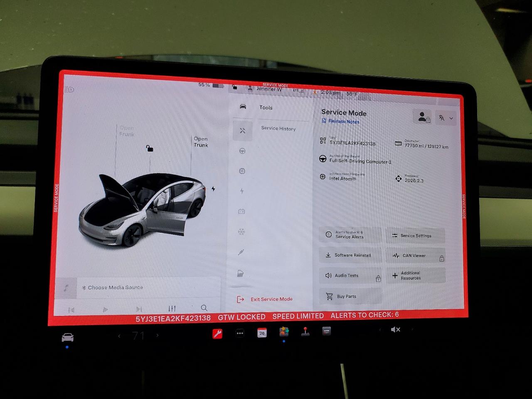Open the Toybox app in the dock
The height and width of the screenshot is (399, 532).
click(284, 332)
